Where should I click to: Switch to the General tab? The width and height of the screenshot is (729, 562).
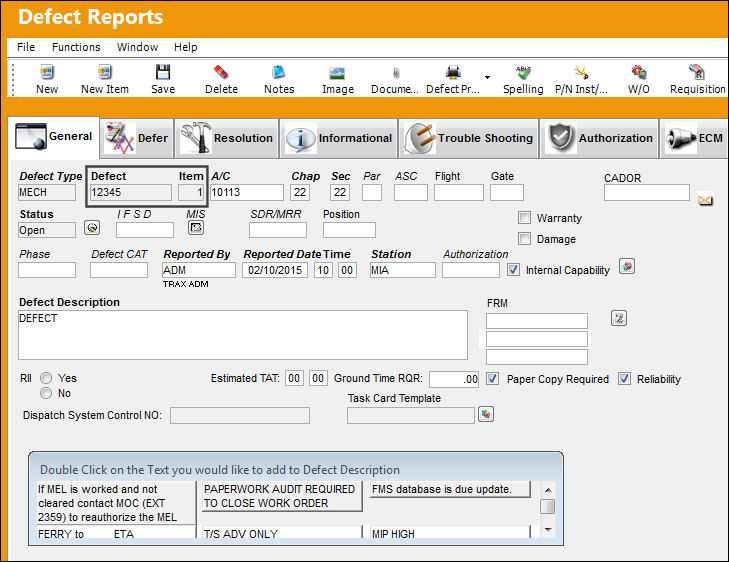54,137
